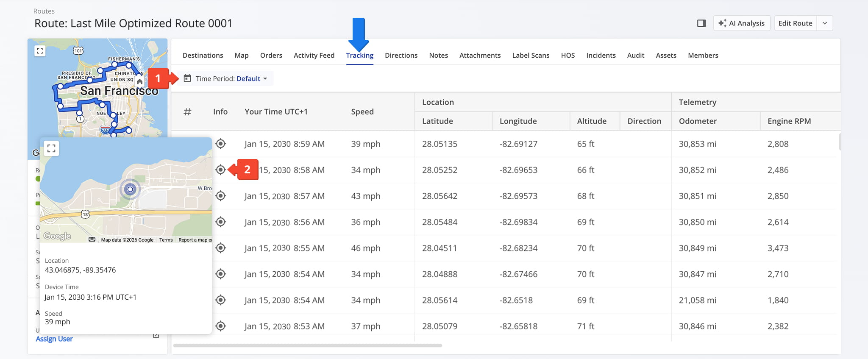Select the 46 mph speed cell
Viewport: 868px width, 359px height.
pos(366,248)
